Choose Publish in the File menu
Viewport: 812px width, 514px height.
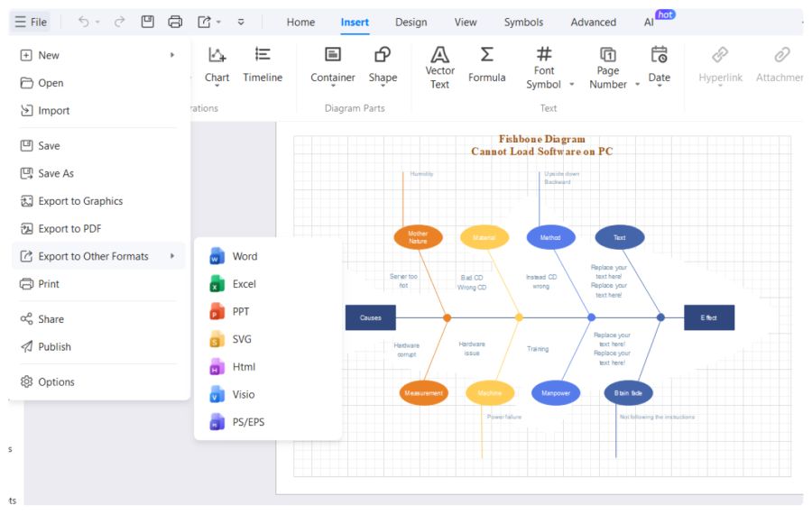click(97, 347)
